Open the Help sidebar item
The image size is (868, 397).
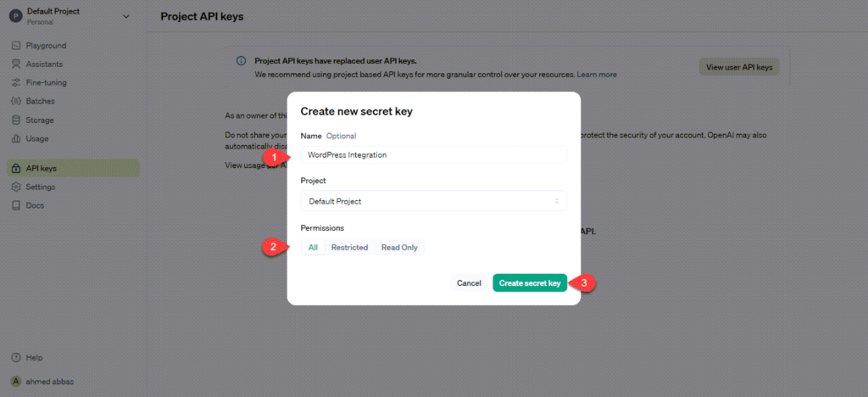point(34,358)
